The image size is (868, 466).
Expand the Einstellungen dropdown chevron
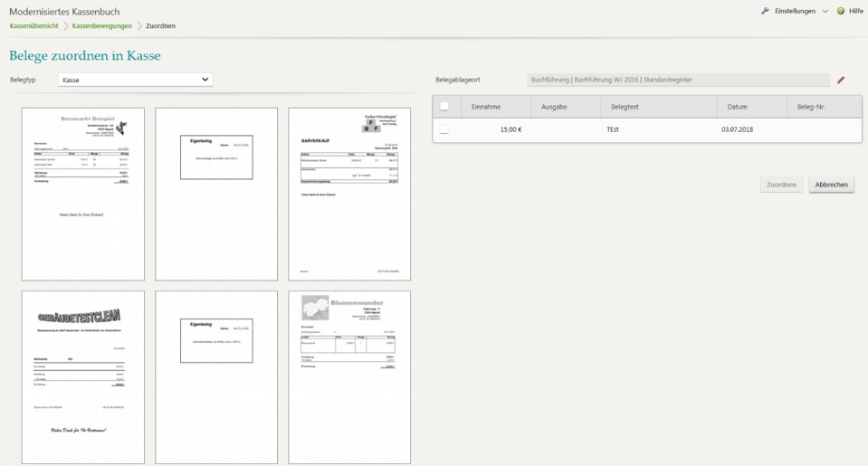tap(825, 11)
